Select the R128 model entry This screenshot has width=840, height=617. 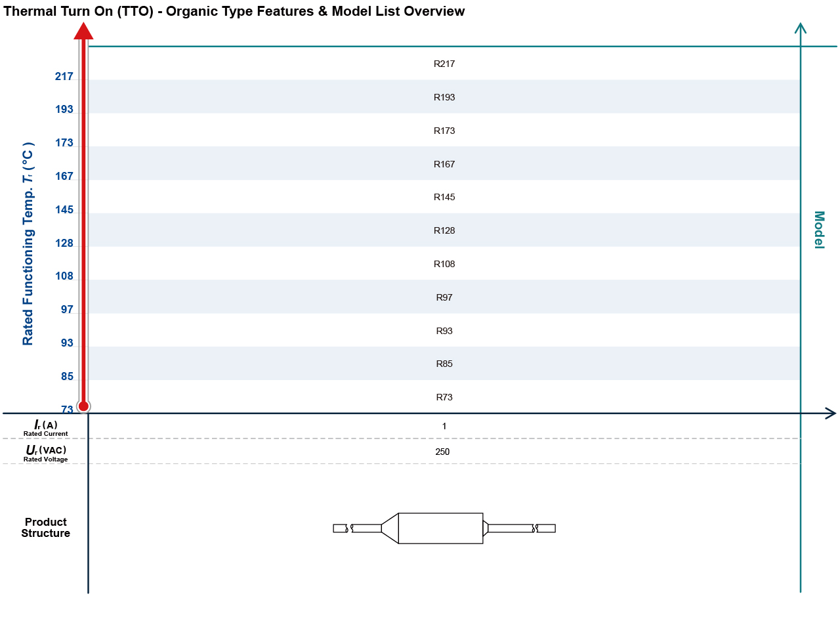tap(444, 230)
